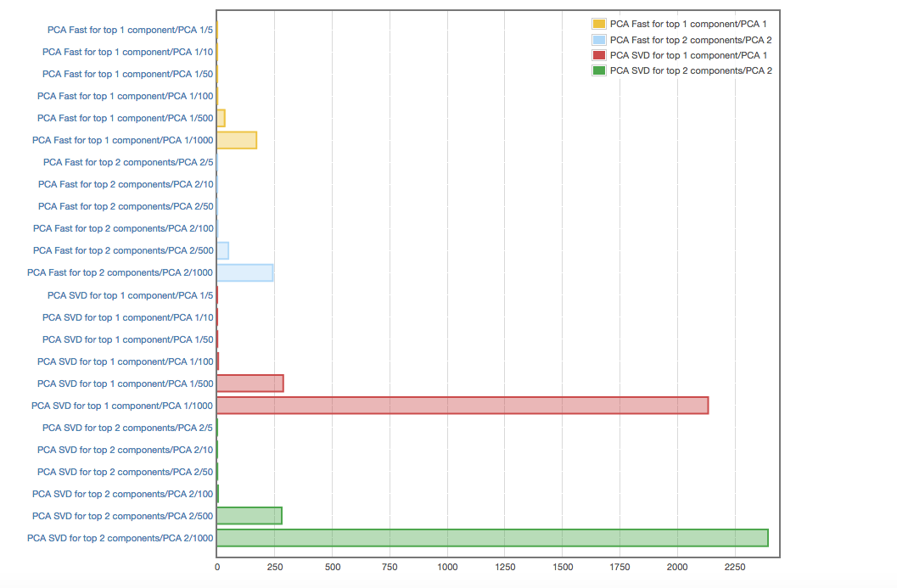Click the 2250 tick on the x-axis

(x=735, y=567)
